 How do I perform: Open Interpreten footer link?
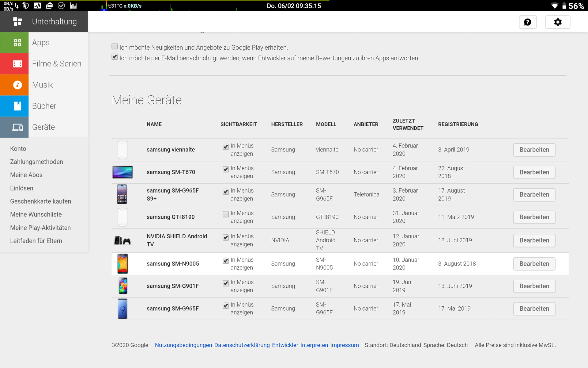pyautogui.click(x=314, y=345)
